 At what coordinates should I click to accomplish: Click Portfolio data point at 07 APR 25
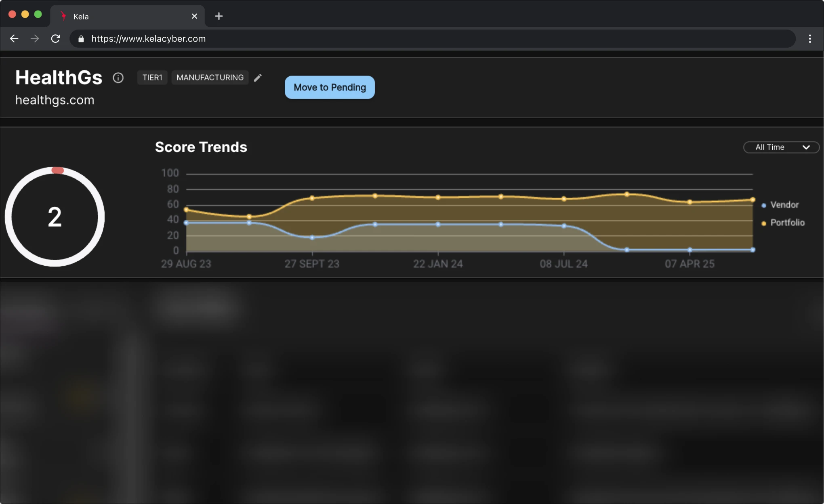tap(690, 202)
